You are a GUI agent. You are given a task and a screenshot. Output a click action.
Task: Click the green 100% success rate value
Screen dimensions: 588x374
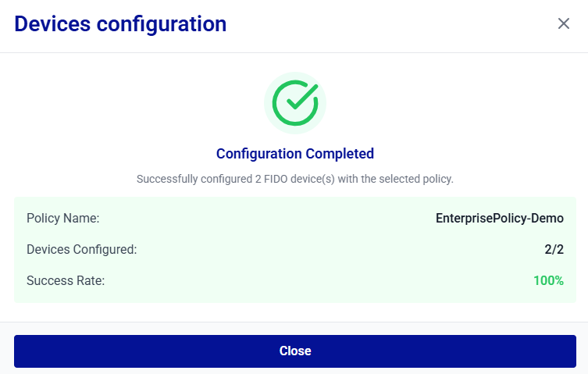tap(548, 280)
